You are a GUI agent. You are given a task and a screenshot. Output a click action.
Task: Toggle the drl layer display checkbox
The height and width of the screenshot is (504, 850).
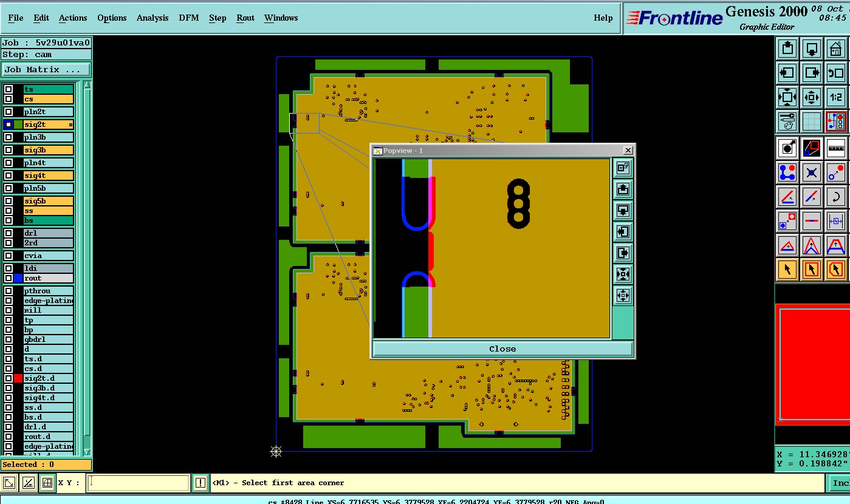coord(9,233)
